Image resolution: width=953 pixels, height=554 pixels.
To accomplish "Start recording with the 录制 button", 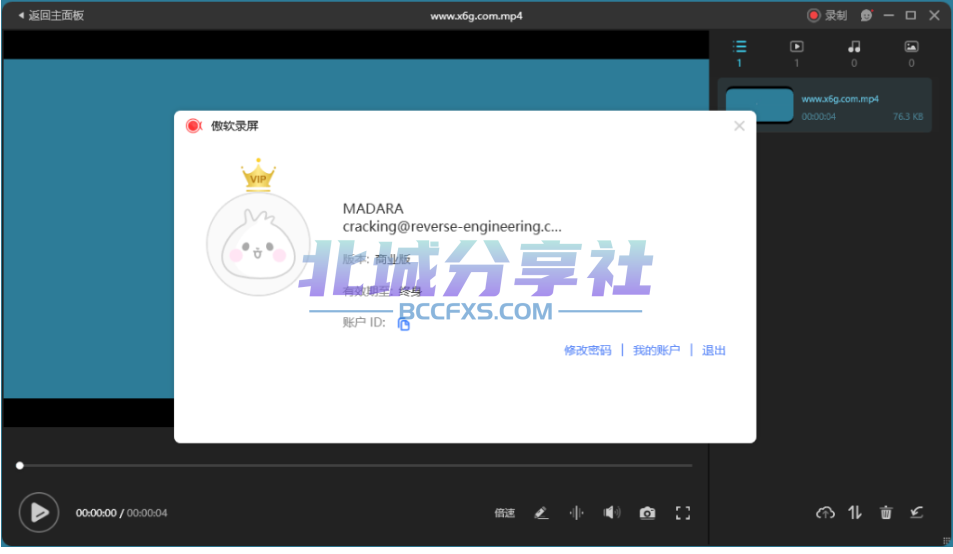I will [827, 15].
